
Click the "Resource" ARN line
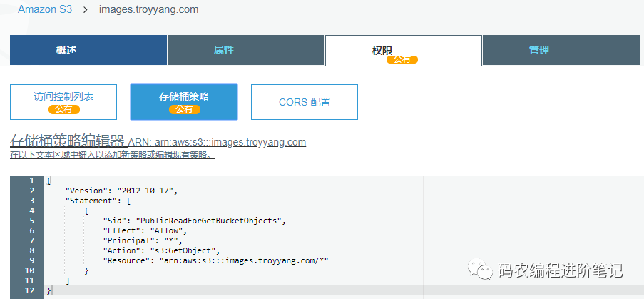pyautogui.click(x=216, y=260)
